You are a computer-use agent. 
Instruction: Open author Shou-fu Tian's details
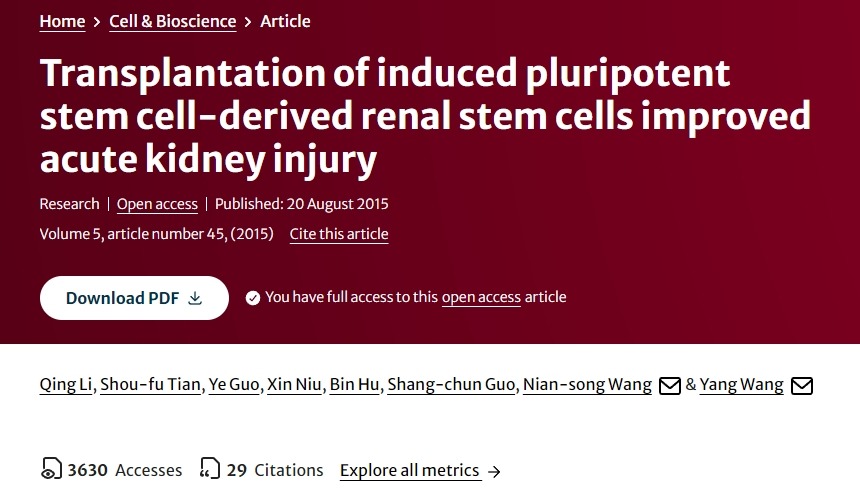pyautogui.click(x=151, y=385)
